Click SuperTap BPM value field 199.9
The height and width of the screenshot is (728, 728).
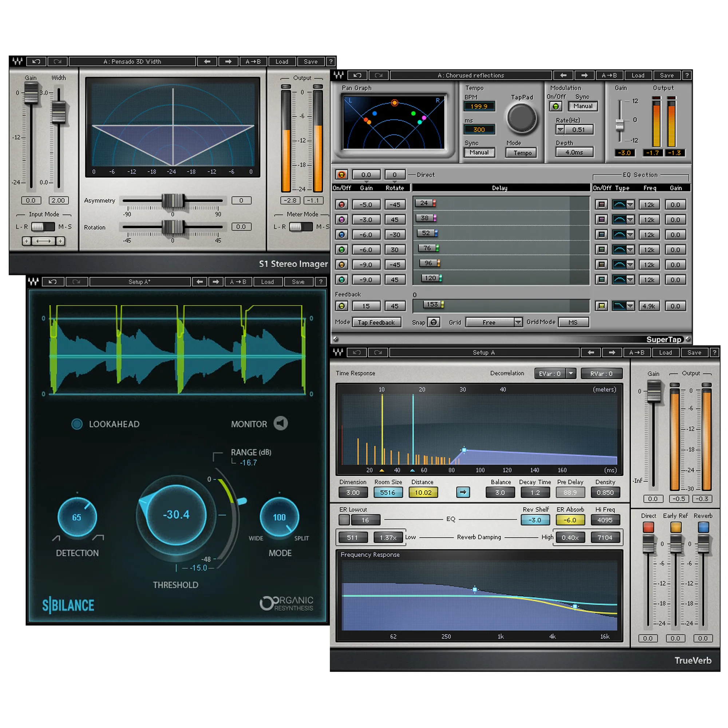(479, 106)
